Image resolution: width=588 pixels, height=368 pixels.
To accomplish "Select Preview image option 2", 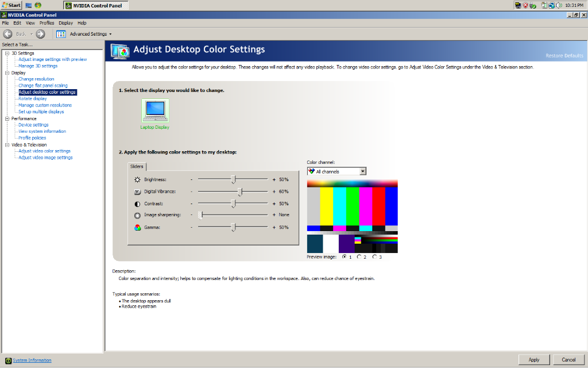I will (359, 257).
